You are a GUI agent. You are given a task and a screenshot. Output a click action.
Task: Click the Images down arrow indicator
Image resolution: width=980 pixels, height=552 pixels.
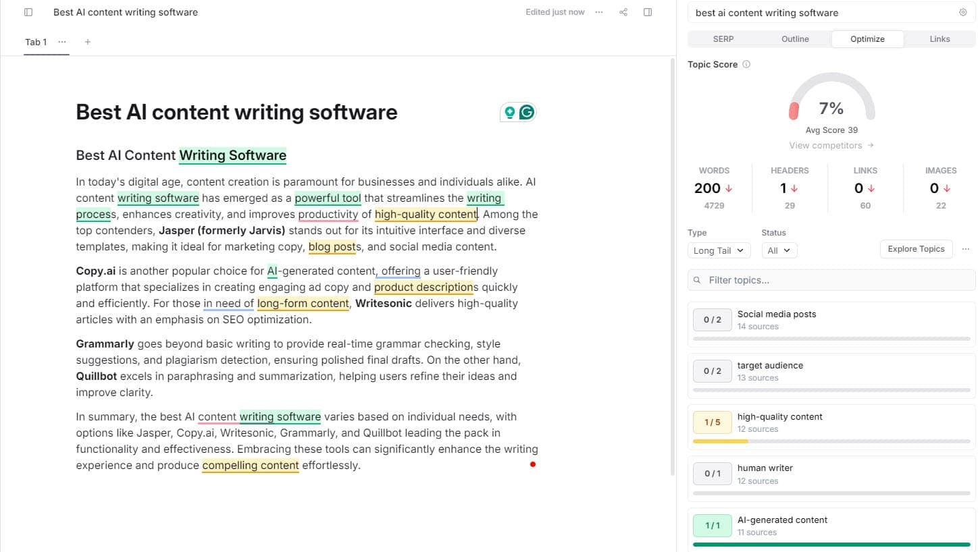pos(947,188)
